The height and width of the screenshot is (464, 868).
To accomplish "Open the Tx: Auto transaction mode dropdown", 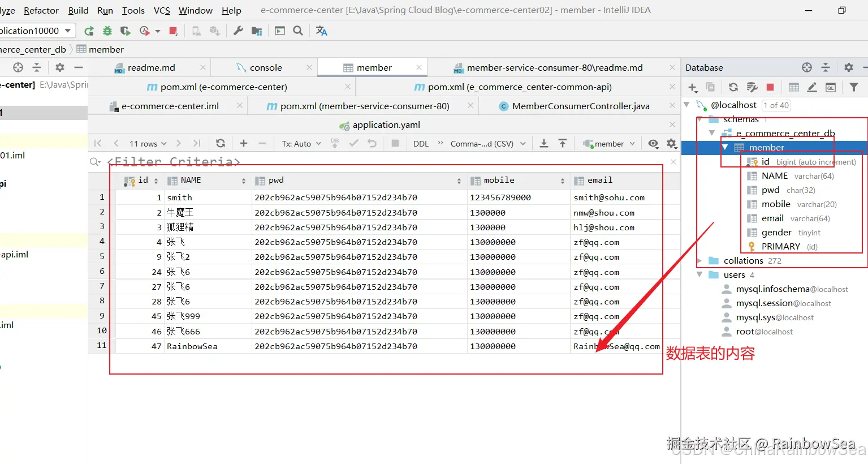I will tap(301, 144).
